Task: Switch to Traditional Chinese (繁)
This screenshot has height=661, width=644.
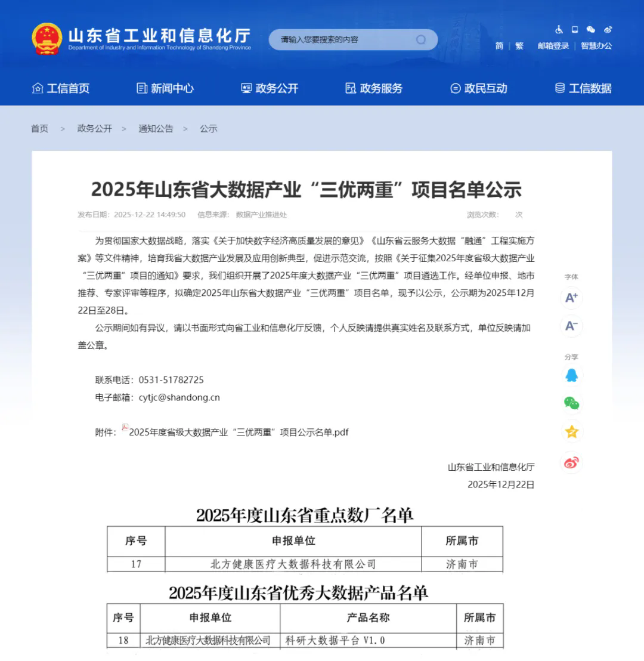Action: (519, 46)
